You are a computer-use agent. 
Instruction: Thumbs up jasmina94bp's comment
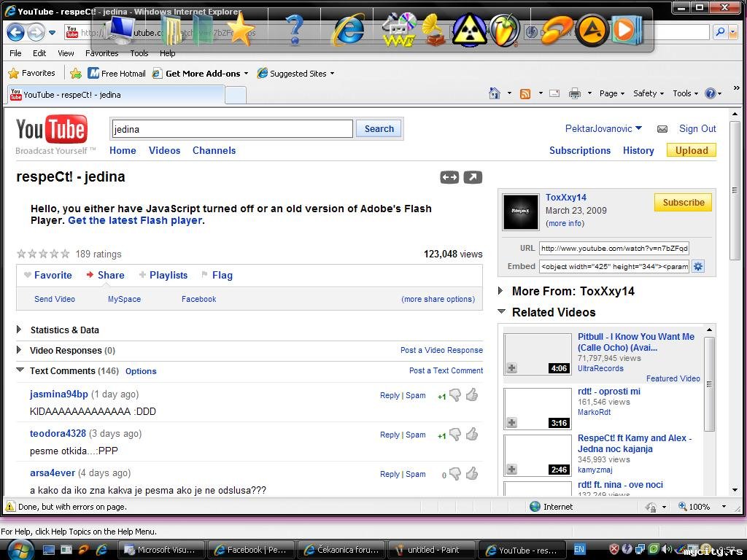click(x=472, y=394)
